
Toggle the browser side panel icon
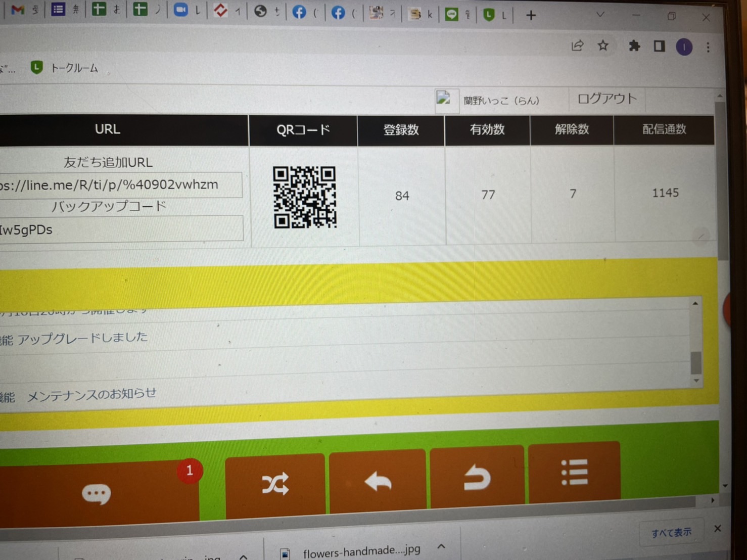coord(659,46)
